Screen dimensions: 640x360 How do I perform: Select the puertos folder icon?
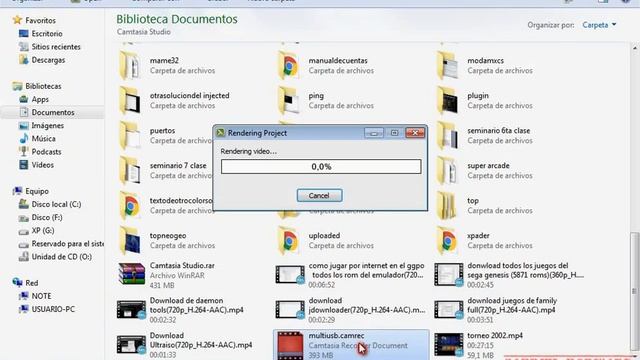click(x=130, y=136)
